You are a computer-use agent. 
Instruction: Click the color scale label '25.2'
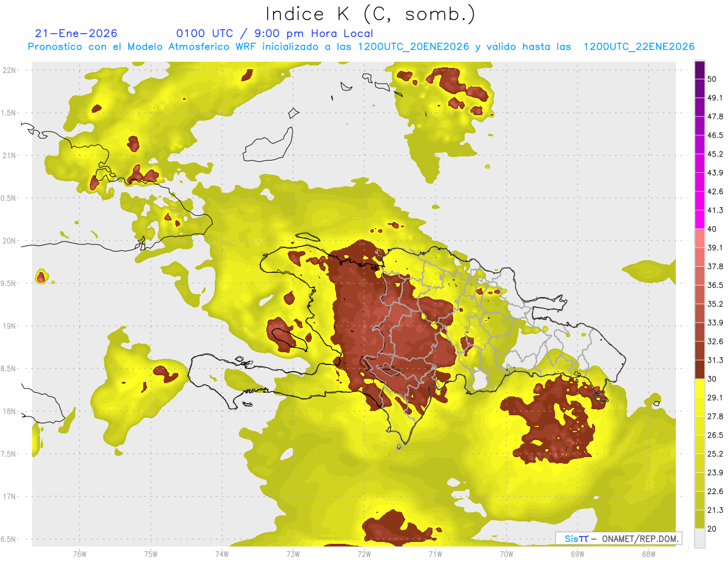[715, 454]
